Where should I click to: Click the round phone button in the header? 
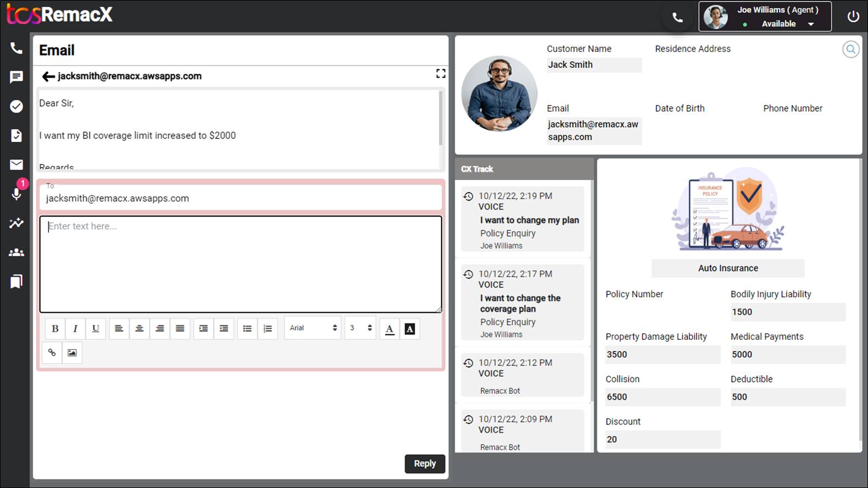pyautogui.click(x=678, y=18)
